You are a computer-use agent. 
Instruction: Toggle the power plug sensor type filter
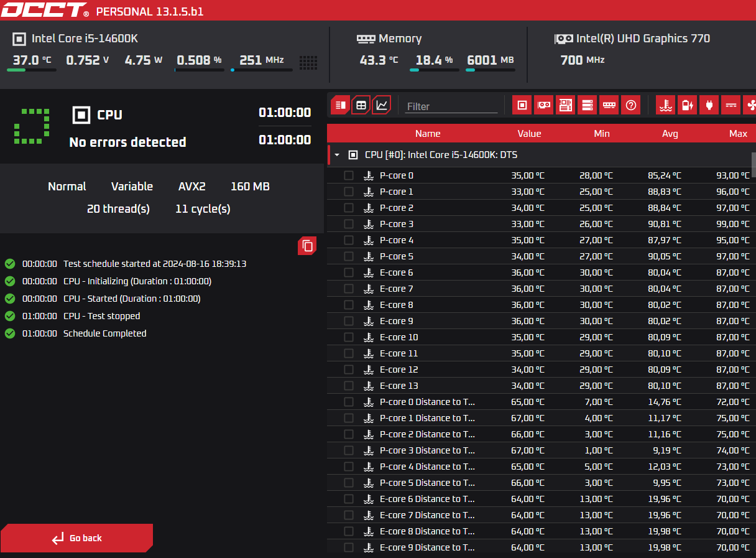(709, 105)
